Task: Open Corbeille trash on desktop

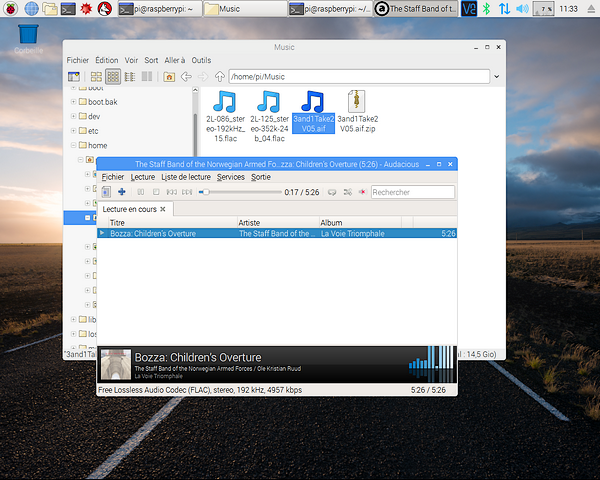Action: 28,39
